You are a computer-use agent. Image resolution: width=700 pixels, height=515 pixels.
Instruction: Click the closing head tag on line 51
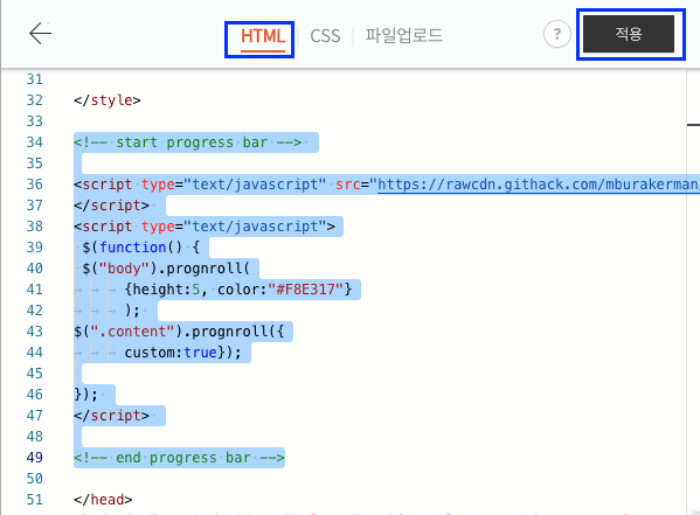[103, 499]
